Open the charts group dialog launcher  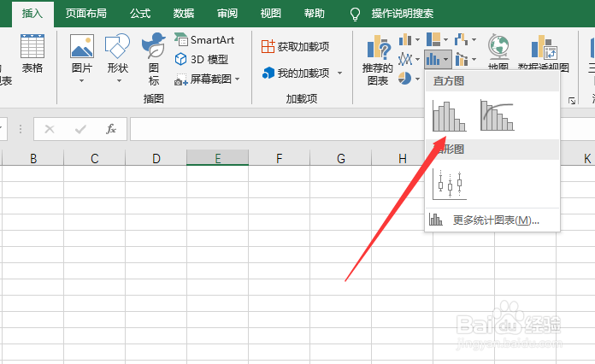(x=572, y=101)
